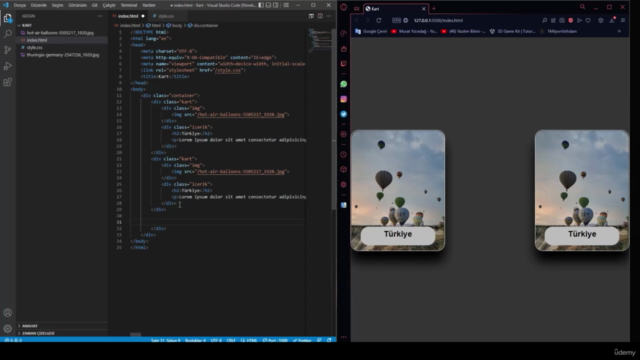Screen dimensions: 640x360
Task: Click the left Türkiye card in the browser
Action: pos(398,190)
